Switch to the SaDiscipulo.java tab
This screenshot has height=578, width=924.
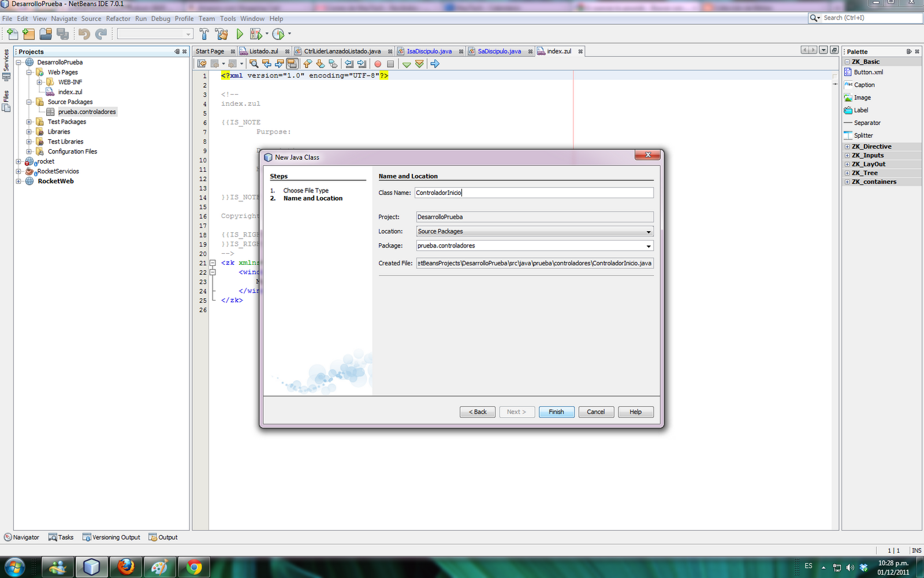coord(499,51)
